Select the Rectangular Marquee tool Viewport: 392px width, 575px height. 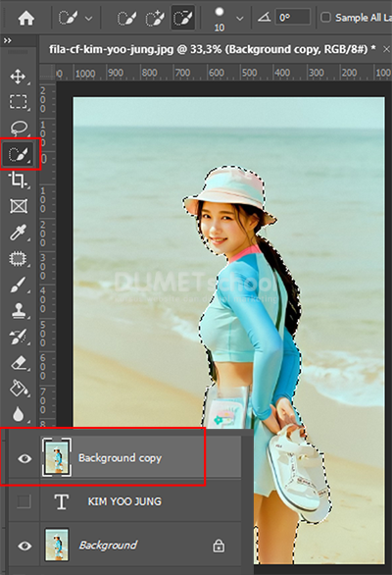(18, 102)
